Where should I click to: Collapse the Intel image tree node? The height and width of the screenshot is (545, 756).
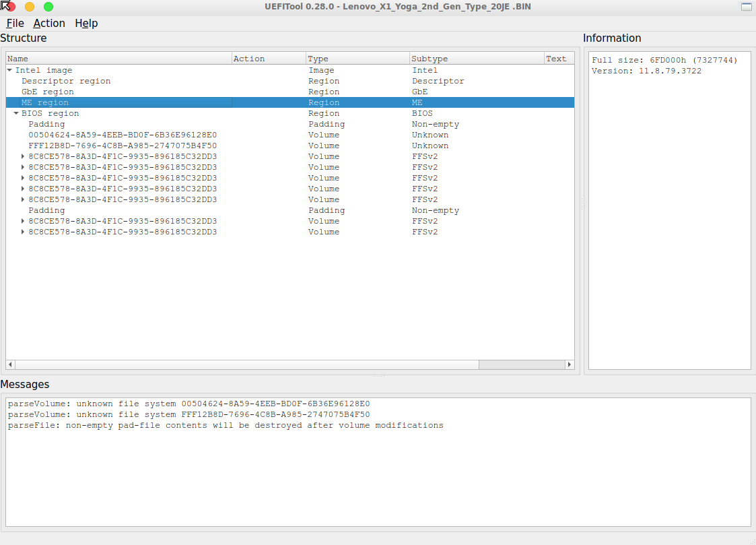[9, 71]
